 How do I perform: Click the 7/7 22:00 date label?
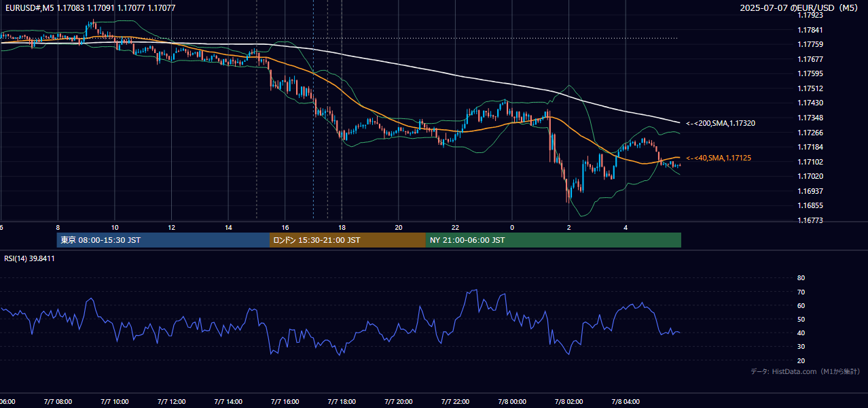[456, 402]
